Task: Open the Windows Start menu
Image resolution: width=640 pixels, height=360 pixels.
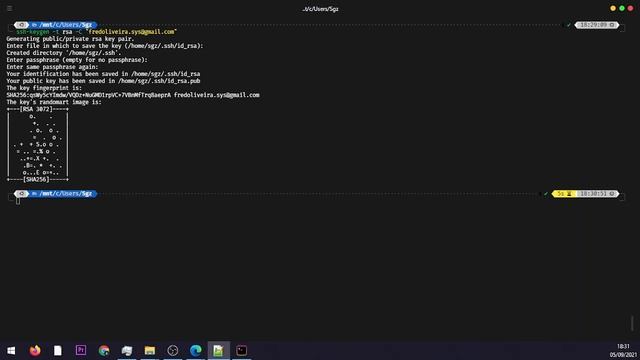Action: pyautogui.click(x=11, y=350)
